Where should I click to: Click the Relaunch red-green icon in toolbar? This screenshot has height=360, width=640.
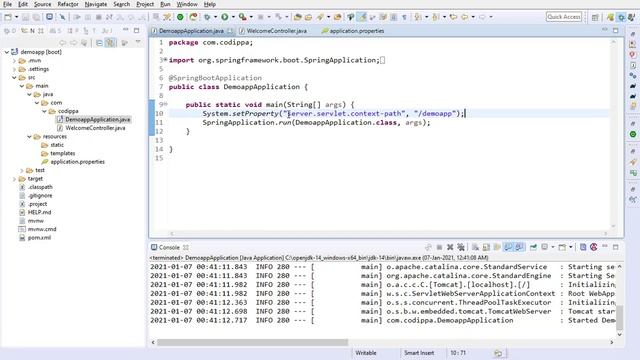click(193, 17)
